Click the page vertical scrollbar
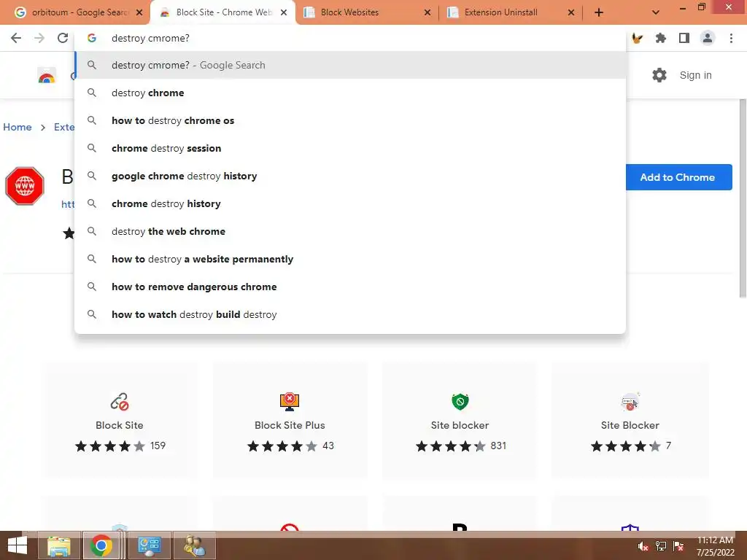 click(x=743, y=198)
